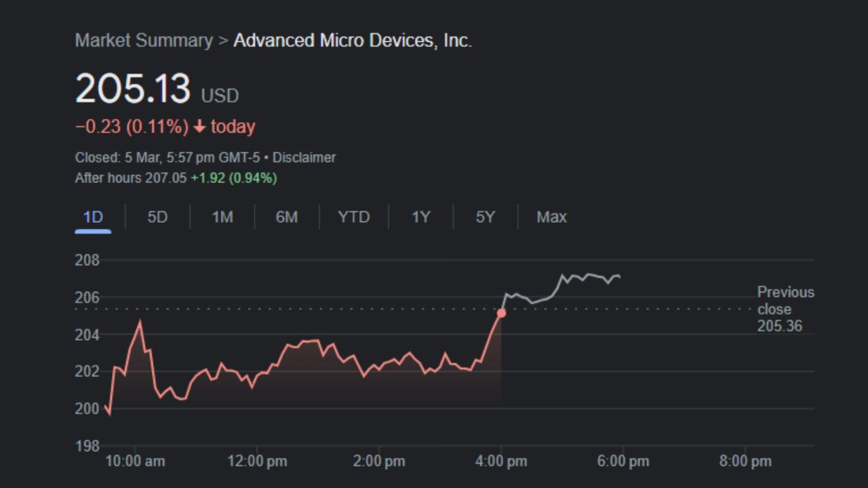Click the 4:00 pm time axis label

[x=501, y=462]
